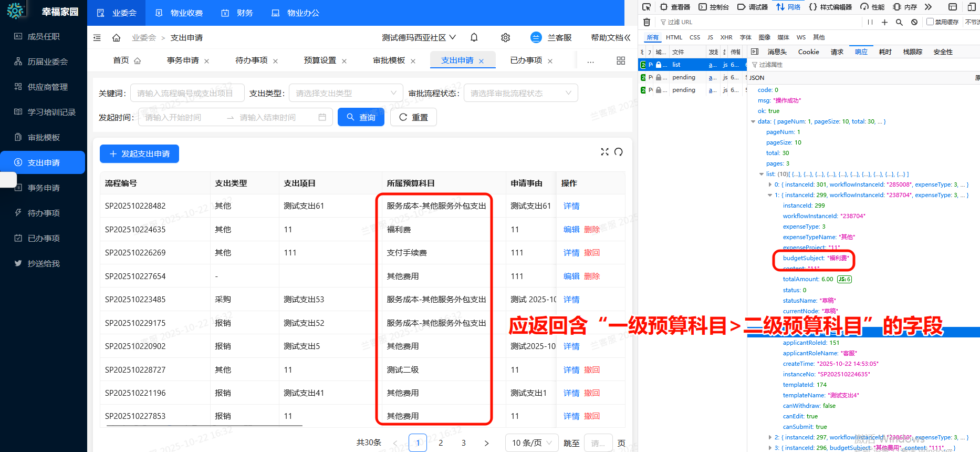This screenshot has width=980, height=452.
Task: Click the devtools element picker icon
Action: 647,7
